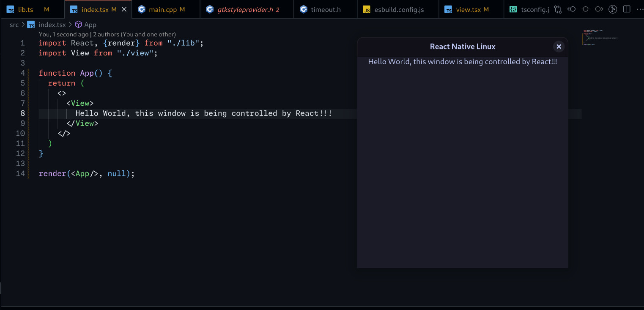Close the React Native Linux window
The image size is (644, 310).
(x=559, y=47)
